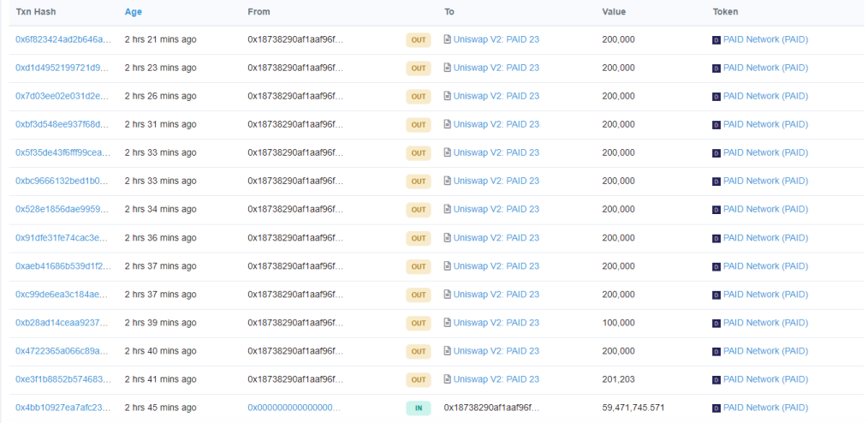868x423 pixels.
Task: Click contract icon in the 0xbc9666132bed1b0 row
Action: click(x=448, y=181)
